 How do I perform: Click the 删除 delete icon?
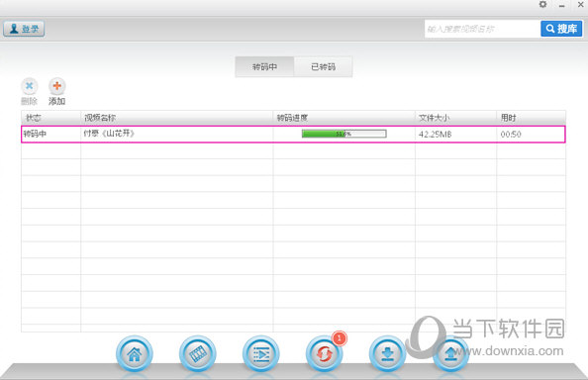point(30,86)
